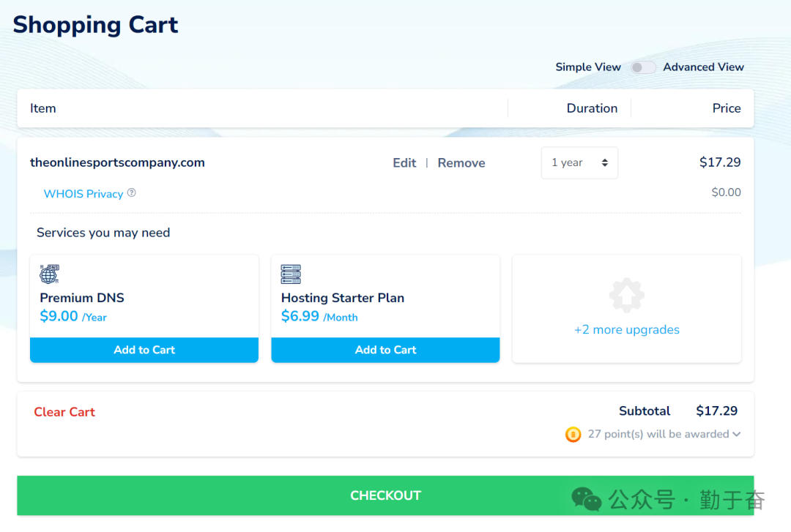The width and height of the screenshot is (791, 532).
Task: Click the Duration column header
Action: click(592, 108)
